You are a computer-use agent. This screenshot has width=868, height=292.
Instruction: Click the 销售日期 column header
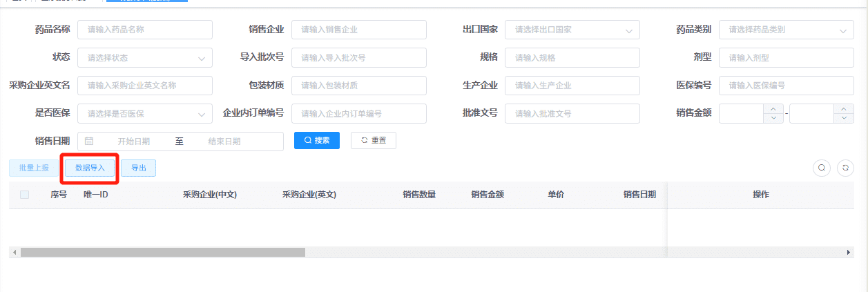tap(640, 195)
